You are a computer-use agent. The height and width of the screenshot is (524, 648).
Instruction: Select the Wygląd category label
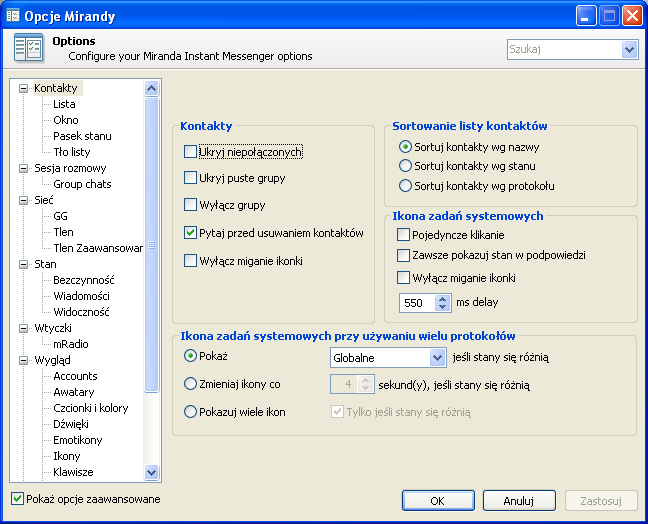pos(52,360)
